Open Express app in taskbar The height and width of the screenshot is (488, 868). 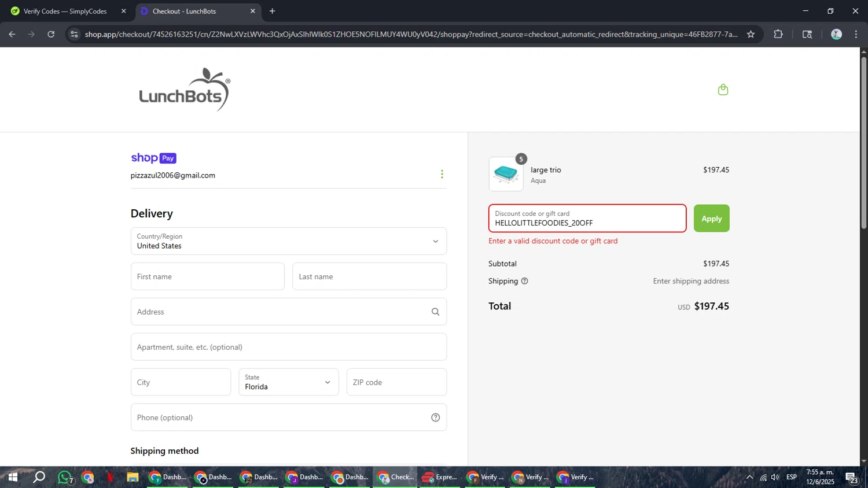tap(440, 477)
